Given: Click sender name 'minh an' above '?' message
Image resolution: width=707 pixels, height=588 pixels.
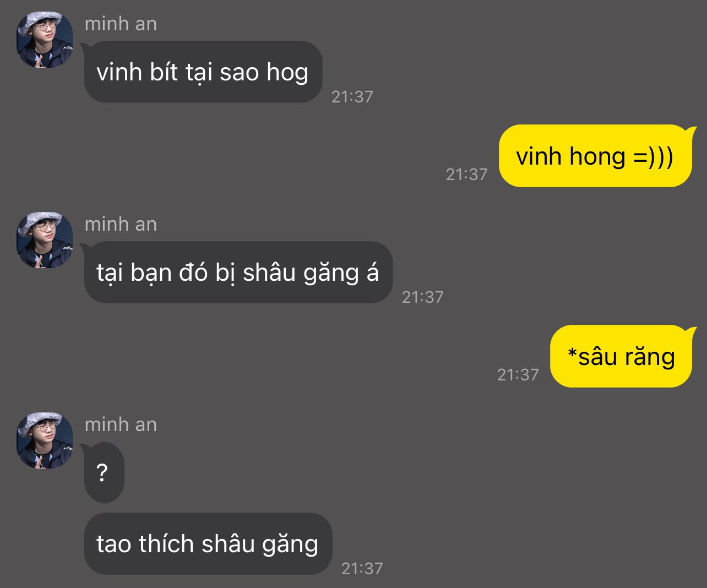Looking at the screenshot, I should (121, 424).
